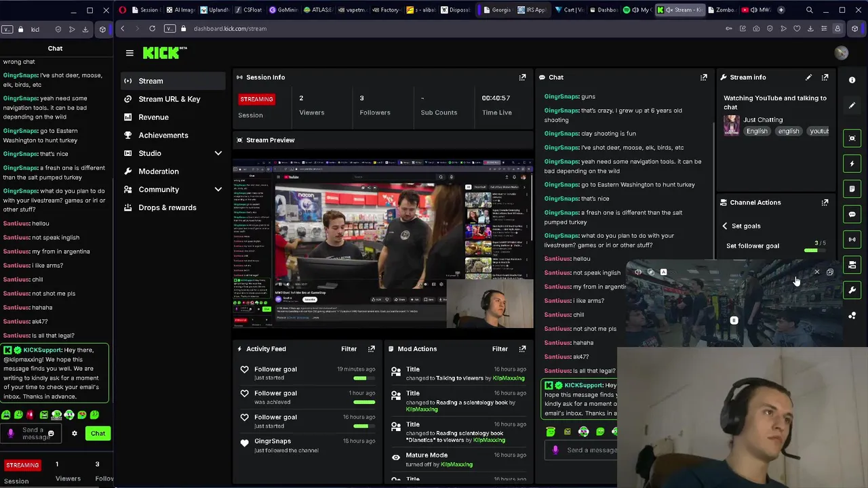Pop out the Activity Feed panel
The width and height of the screenshot is (868, 488).
(x=371, y=348)
